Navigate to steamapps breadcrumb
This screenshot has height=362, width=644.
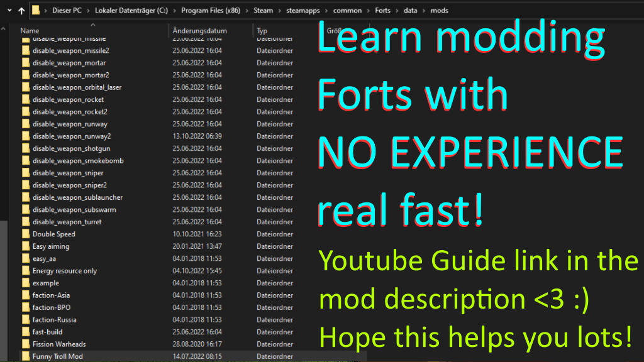303,11
